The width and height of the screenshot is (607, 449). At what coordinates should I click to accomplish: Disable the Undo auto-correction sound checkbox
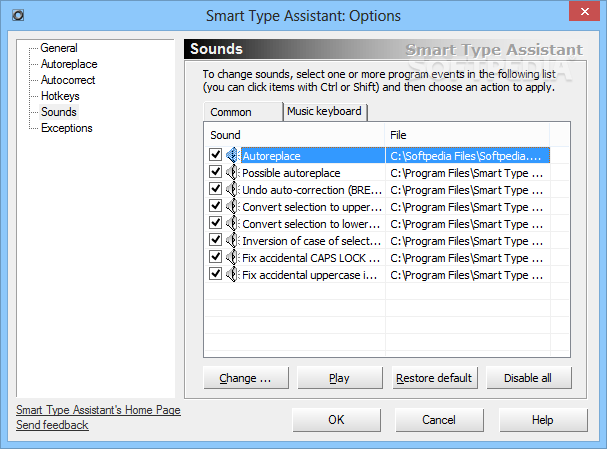pyautogui.click(x=215, y=189)
